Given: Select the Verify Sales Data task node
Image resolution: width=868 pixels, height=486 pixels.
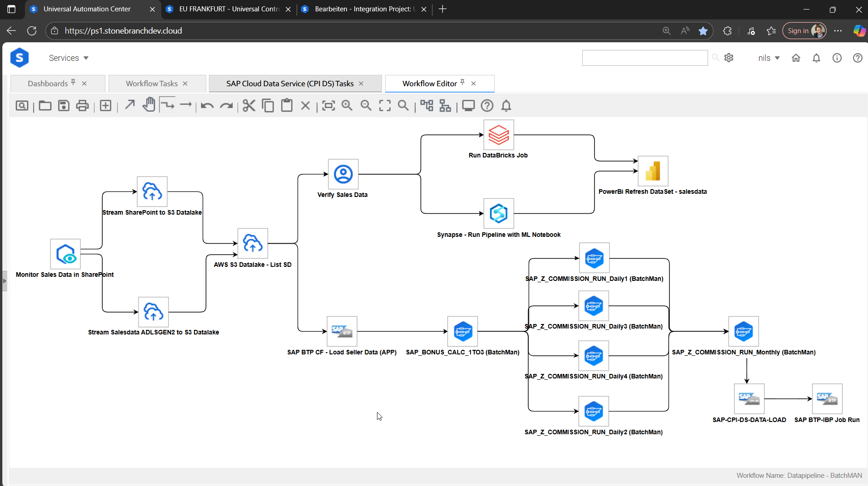Looking at the screenshot, I should 343,174.
